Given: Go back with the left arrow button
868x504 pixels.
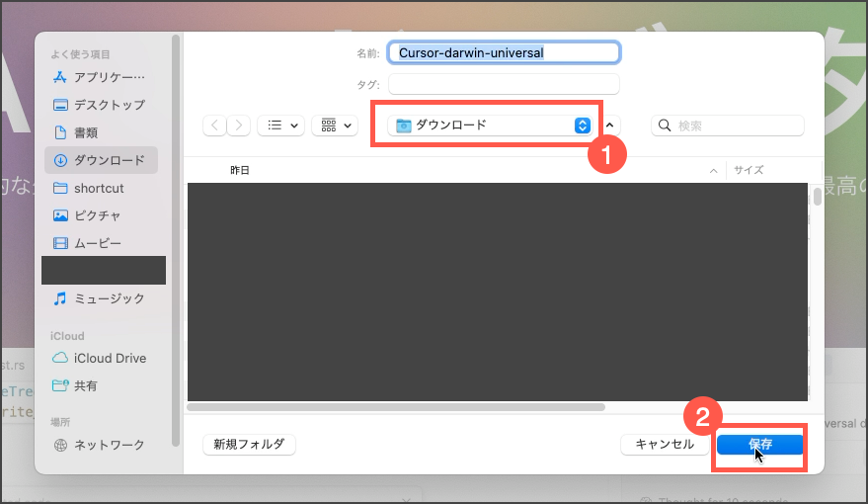Looking at the screenshot, I should tap(215, 126).
